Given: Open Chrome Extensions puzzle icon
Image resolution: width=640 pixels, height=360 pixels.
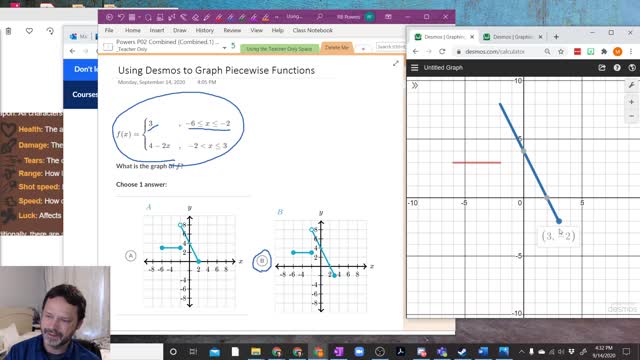Looking at the screenshot, I should click(604, 51).
